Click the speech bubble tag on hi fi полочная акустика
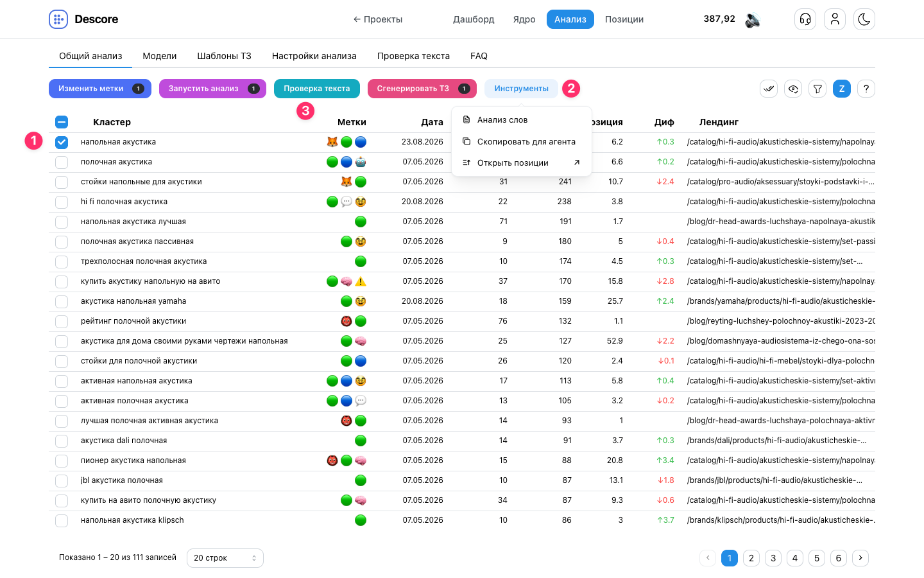 click(346, 202)
